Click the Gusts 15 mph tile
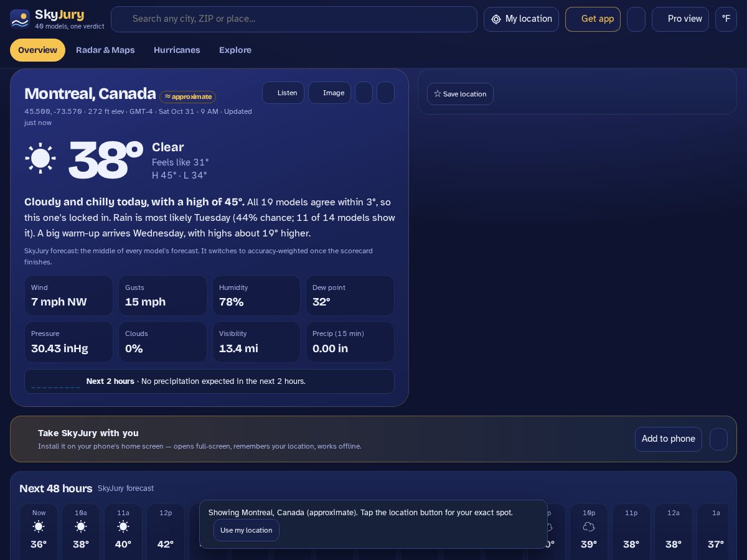This screenshot has height=560, width=747. [162, 296]
